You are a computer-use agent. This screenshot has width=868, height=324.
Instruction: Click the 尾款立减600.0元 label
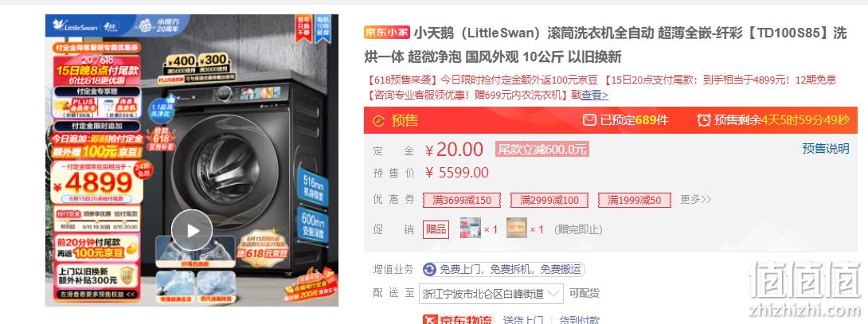[542, 149]
